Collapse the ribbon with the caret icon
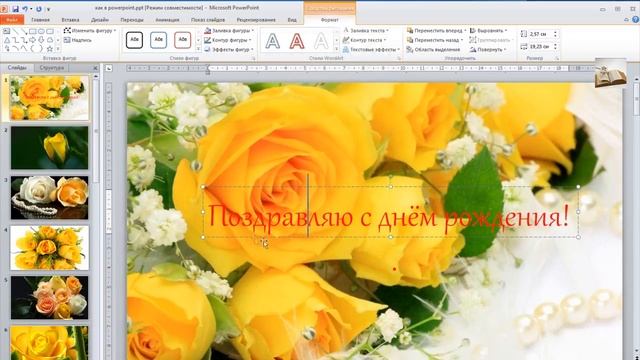The height and width of the screenshot is (360, 640). 627,19
